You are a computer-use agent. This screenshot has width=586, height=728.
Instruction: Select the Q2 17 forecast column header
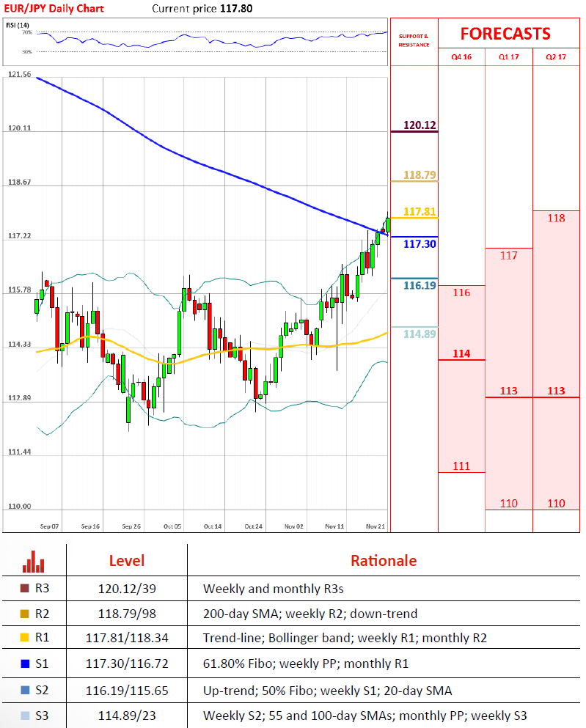[x=556, y=57]
